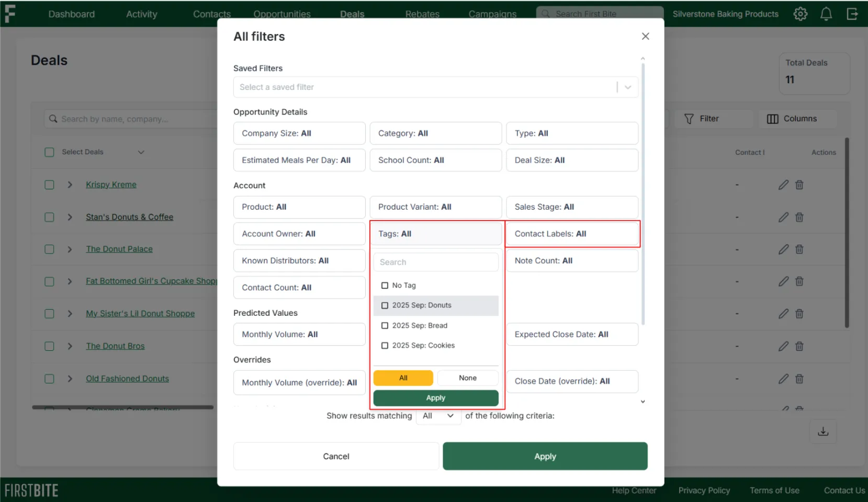The height and width of the screenshot is (502, 868).
Task: Click the dialog's main Apply button
Action: pos(545,457)
